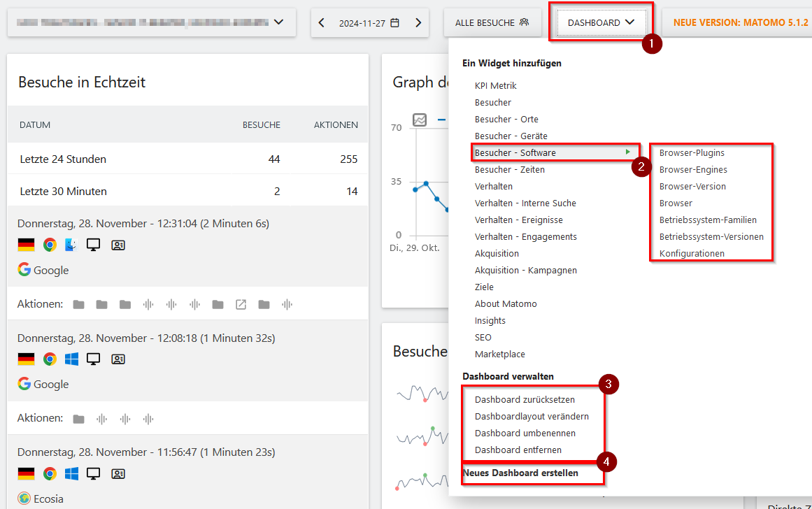Select Verhalten - Ereignisse category
Screen dimensions: 812x509
tap(518, 220)
